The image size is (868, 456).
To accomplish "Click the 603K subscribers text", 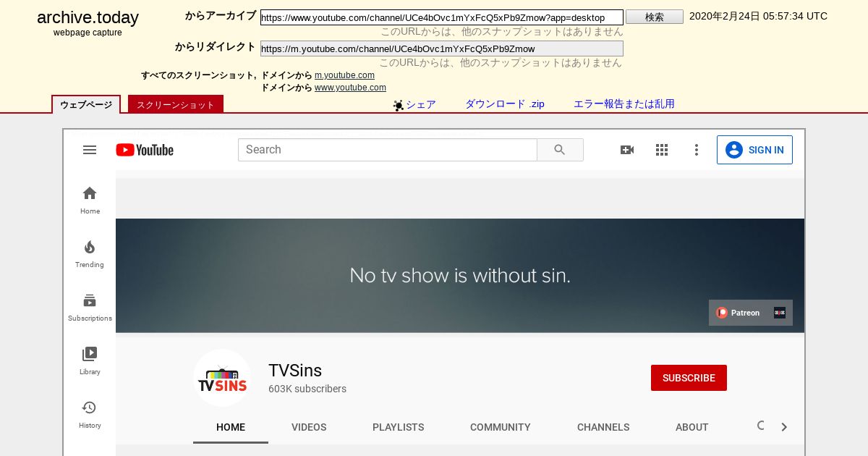I will click(307, 389).
